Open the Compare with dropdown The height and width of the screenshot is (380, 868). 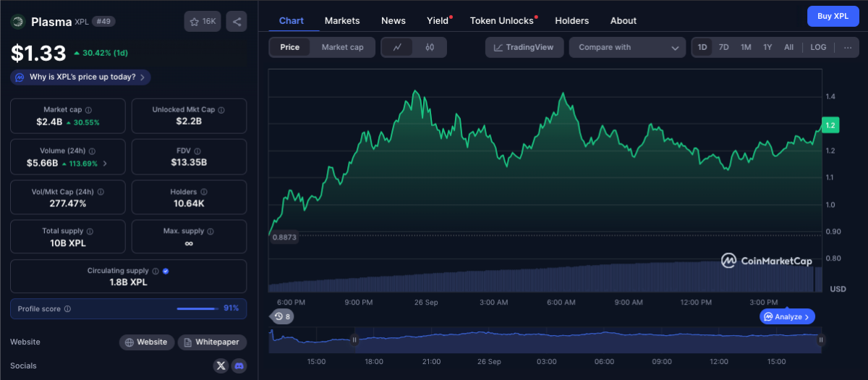pyautogui.click(x=626, y=48)
